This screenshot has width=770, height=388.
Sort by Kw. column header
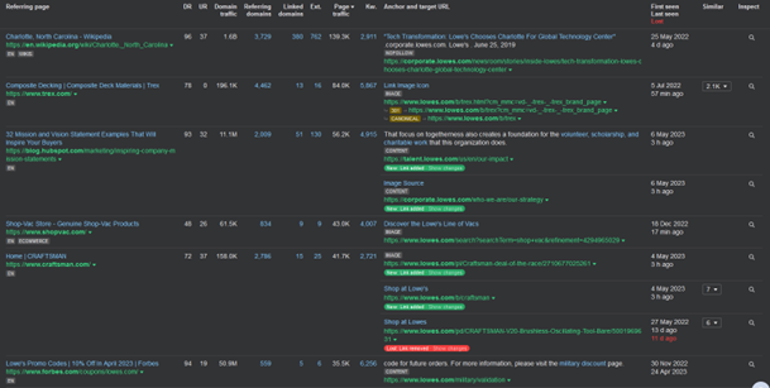[x=371, y=7]
